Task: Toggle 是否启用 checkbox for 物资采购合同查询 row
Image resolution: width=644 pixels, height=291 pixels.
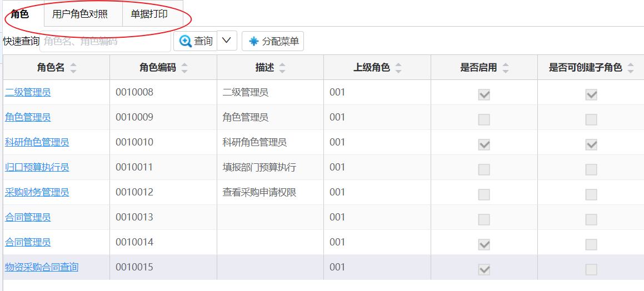Action: (484, 269)
